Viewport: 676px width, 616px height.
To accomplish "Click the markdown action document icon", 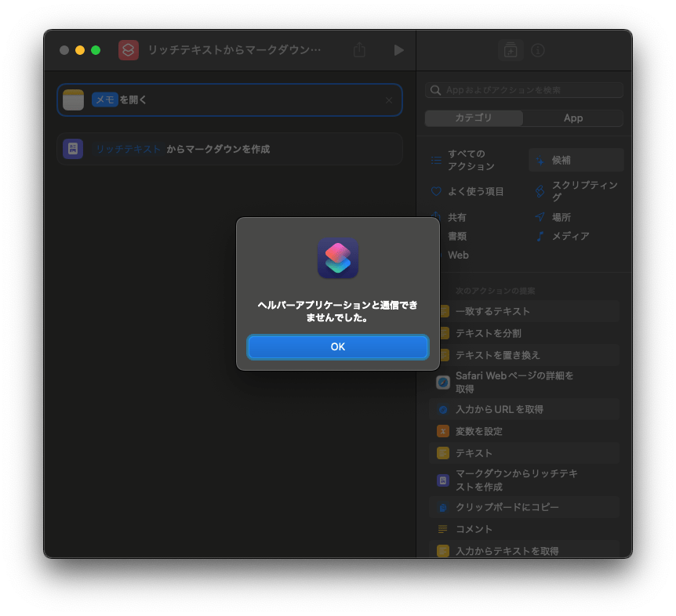I will [73, 149].
